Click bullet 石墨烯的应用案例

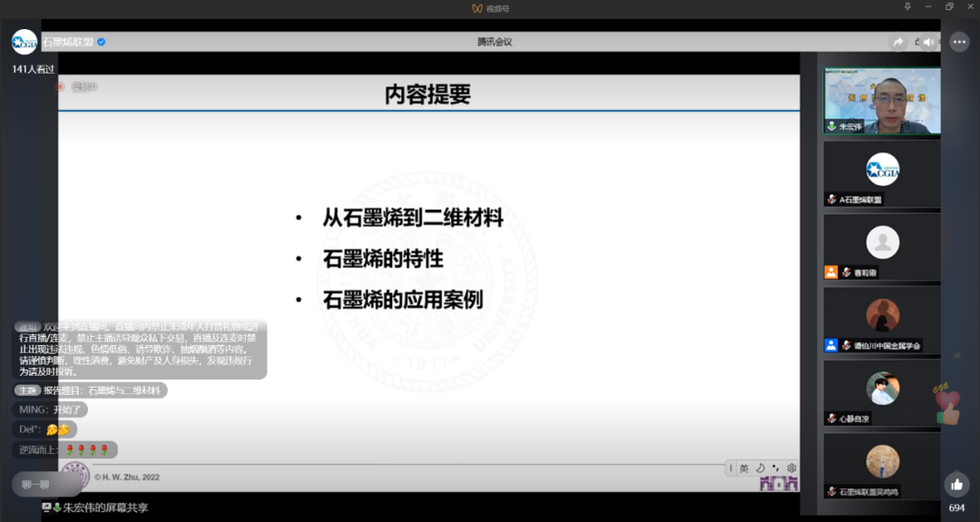coord(403,300)
